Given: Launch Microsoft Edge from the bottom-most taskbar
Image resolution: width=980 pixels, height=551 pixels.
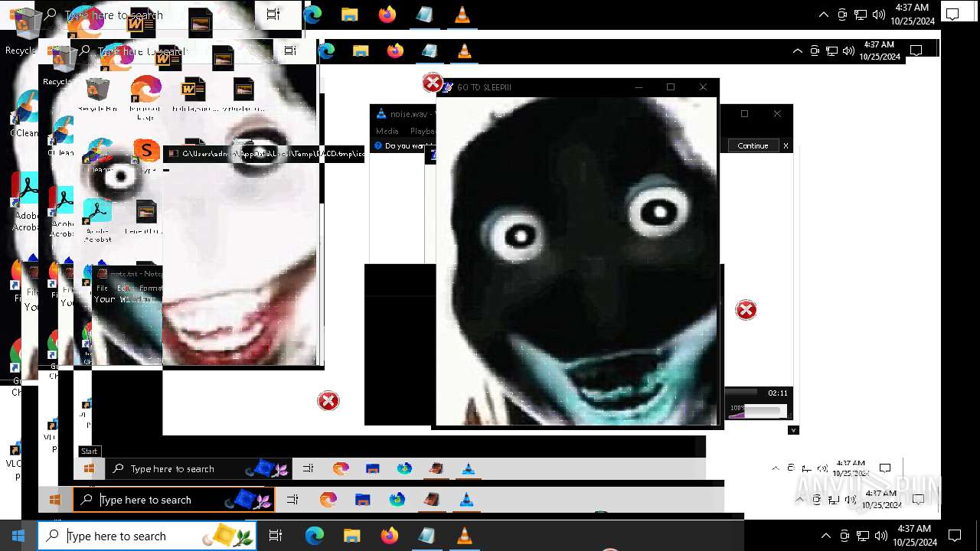Looking at the screenshot, I should [x=315, y=536].
